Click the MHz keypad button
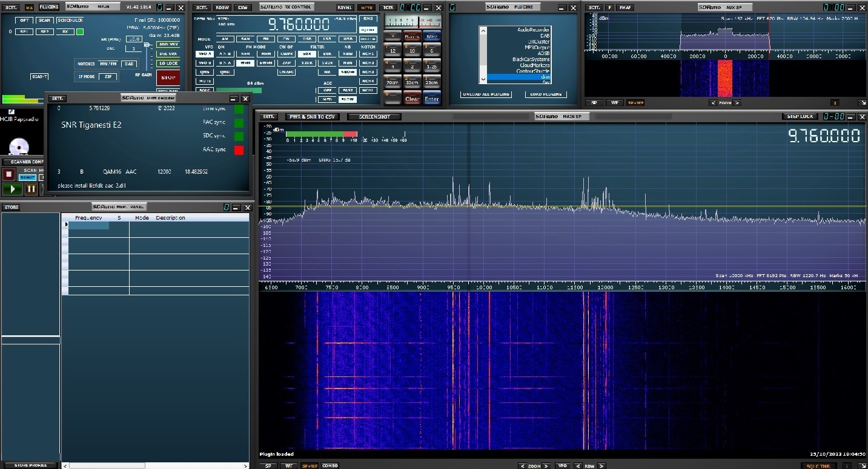 tap(431, 37)
